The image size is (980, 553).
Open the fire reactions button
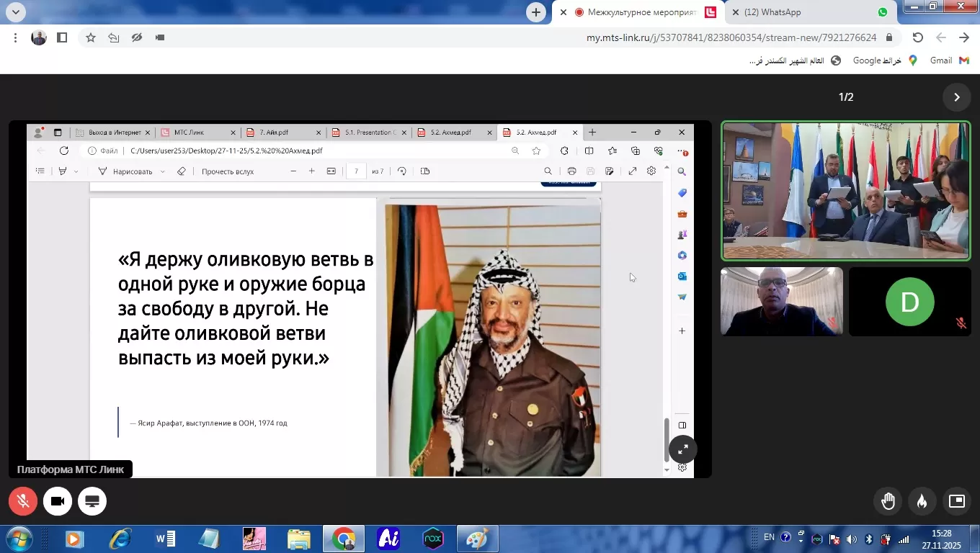click(x=922, y=501)
